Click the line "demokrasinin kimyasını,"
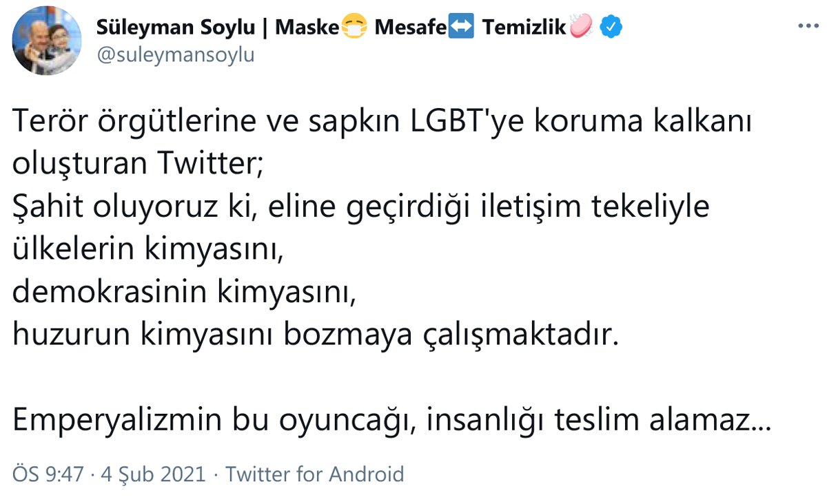The width and height of the screenshot is (827, 504). (185, 293)
